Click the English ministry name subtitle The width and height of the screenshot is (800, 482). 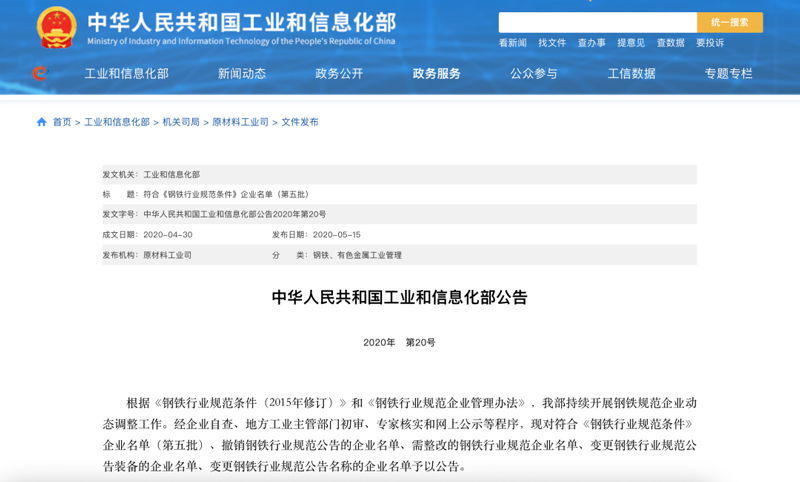click(241, 41)
